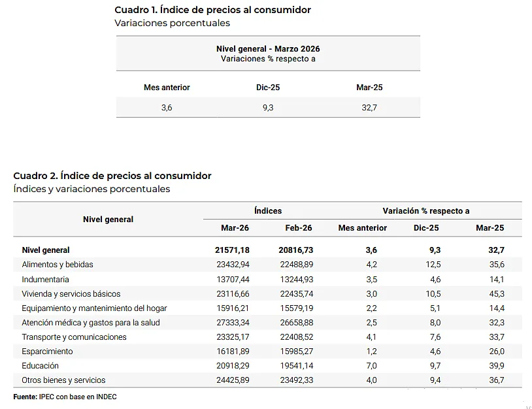Click the 'Dic-25' column header in Cuadro 1
Image resolution: width=532 pixels, height=409 pixels.
click(268, 88)
